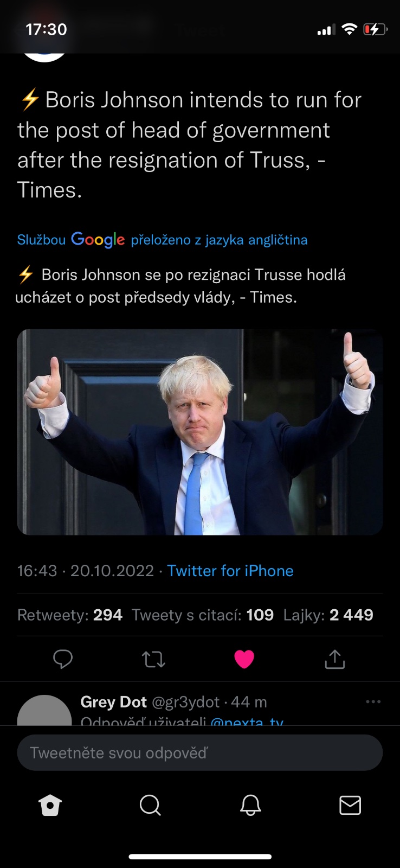
Task: Open Notifications bell icon
Action: tap(250, 805)
